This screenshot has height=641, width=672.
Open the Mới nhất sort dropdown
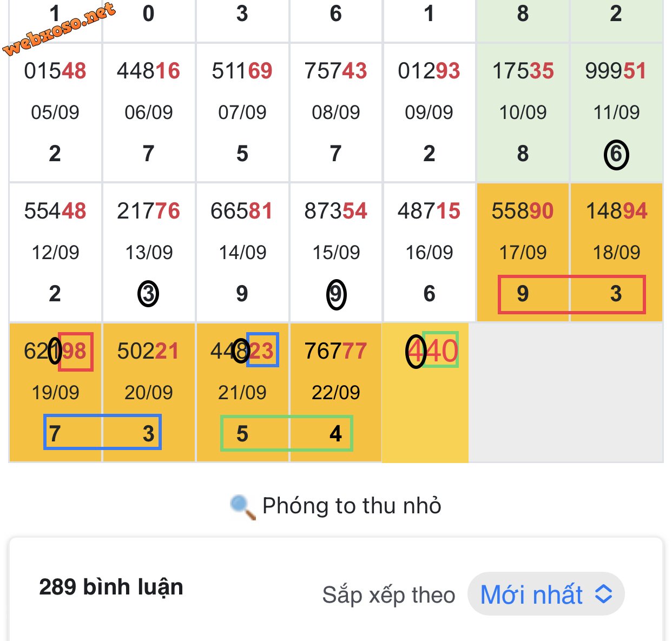tap(546, 594)
